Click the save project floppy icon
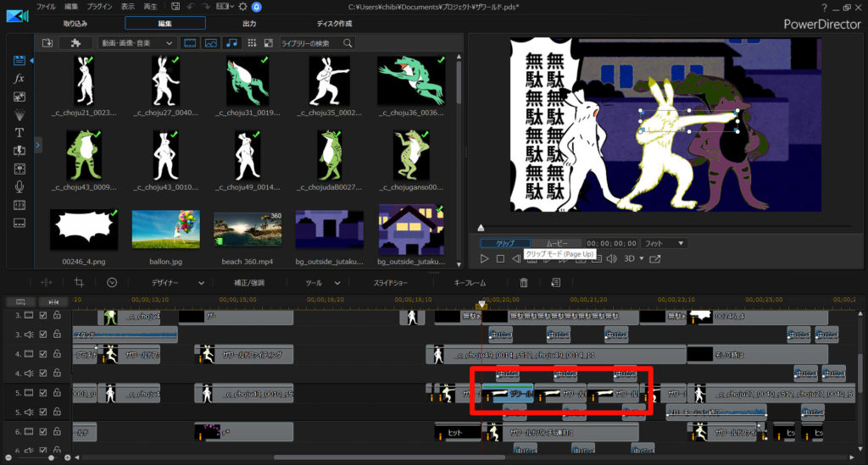The width and height of the screenshot is (868, 465). click(x=175, y=7)
